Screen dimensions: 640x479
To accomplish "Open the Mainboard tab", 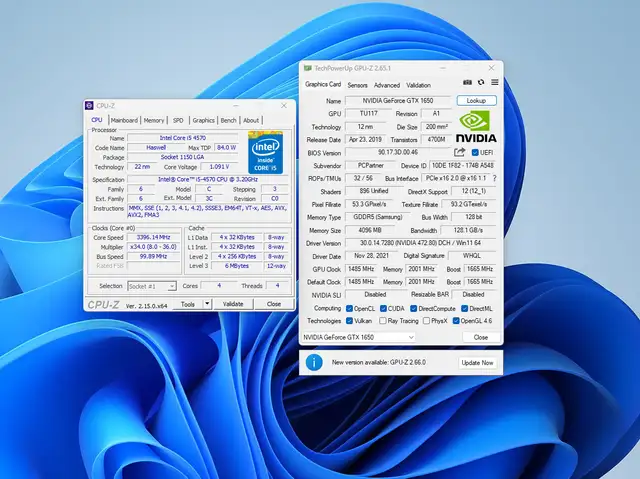I will pyautogui.click(x=124, y=120).
